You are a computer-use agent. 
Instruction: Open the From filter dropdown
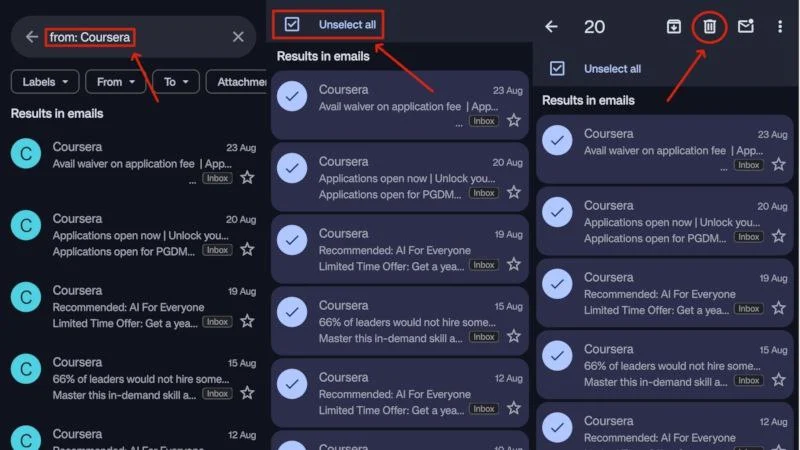point(116,82)
